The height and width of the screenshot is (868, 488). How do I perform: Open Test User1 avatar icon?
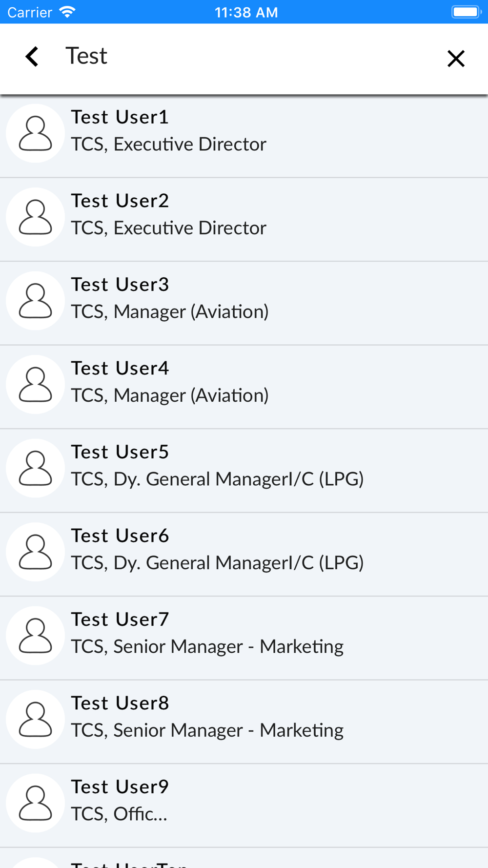[x=35, y=133]
